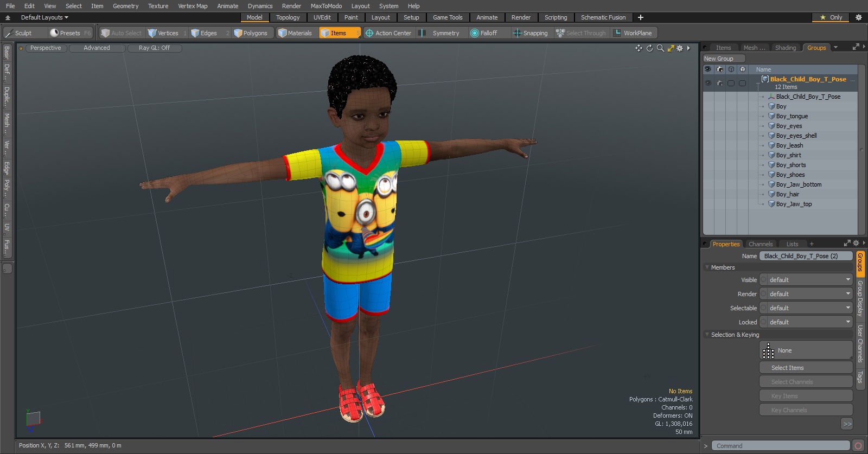This screenshot has width=868, height=454.
Task: Activate the Sculpt tool button
Action: click(24, 33)
